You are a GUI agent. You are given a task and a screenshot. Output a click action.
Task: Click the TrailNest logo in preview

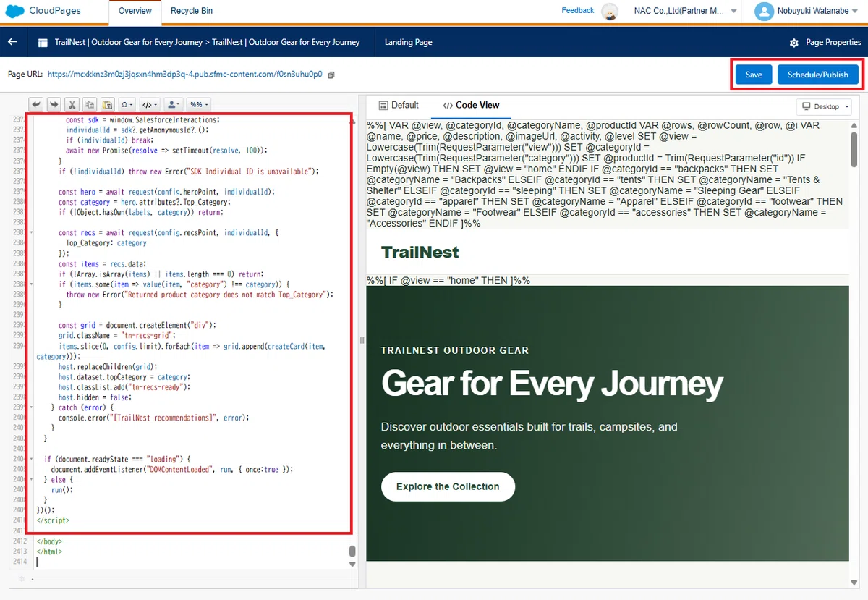click(420, 252)
